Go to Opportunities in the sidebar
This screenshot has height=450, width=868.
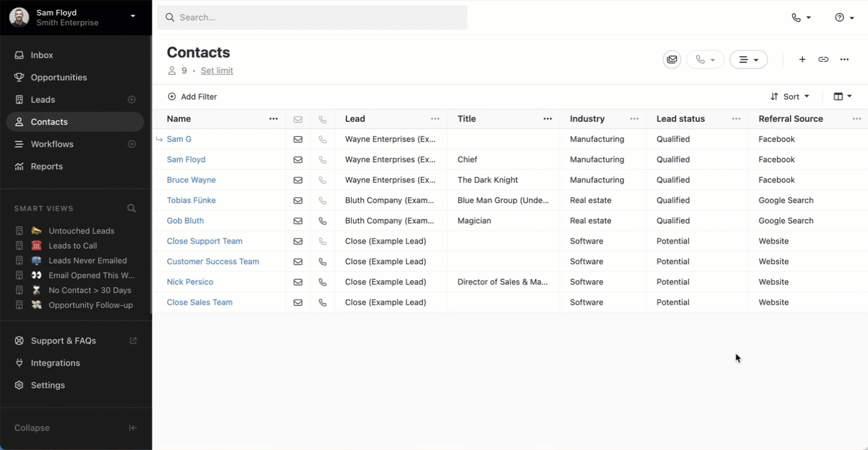click(x=59, y=77)
